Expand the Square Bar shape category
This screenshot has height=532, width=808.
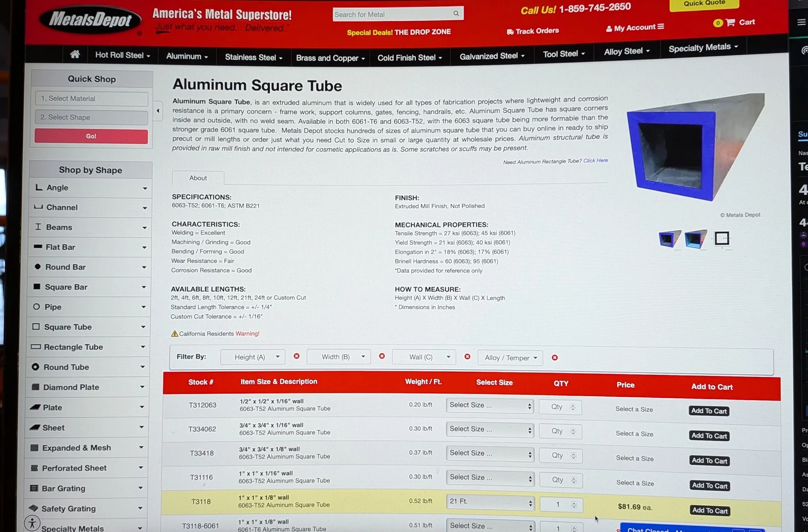[89, 287]
